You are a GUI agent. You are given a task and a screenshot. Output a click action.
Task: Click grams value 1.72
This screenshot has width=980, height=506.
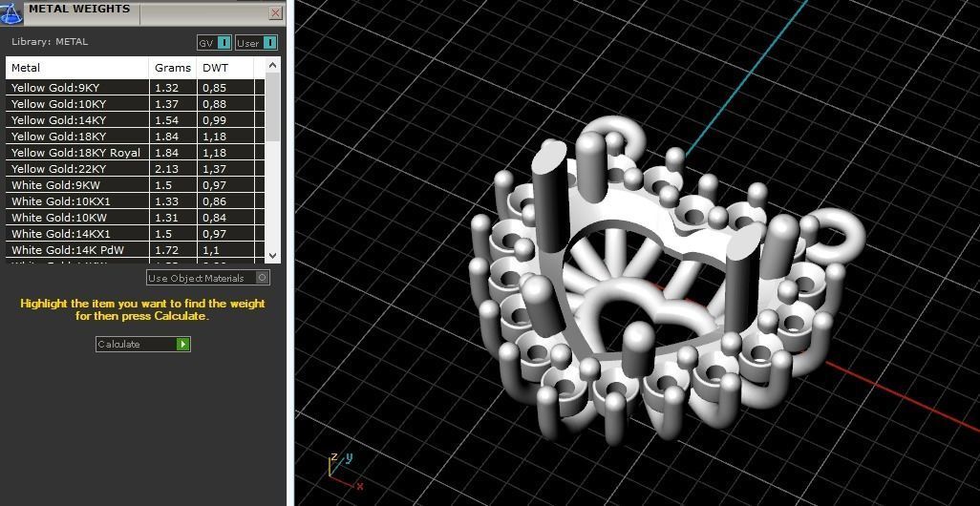point(166,250)
